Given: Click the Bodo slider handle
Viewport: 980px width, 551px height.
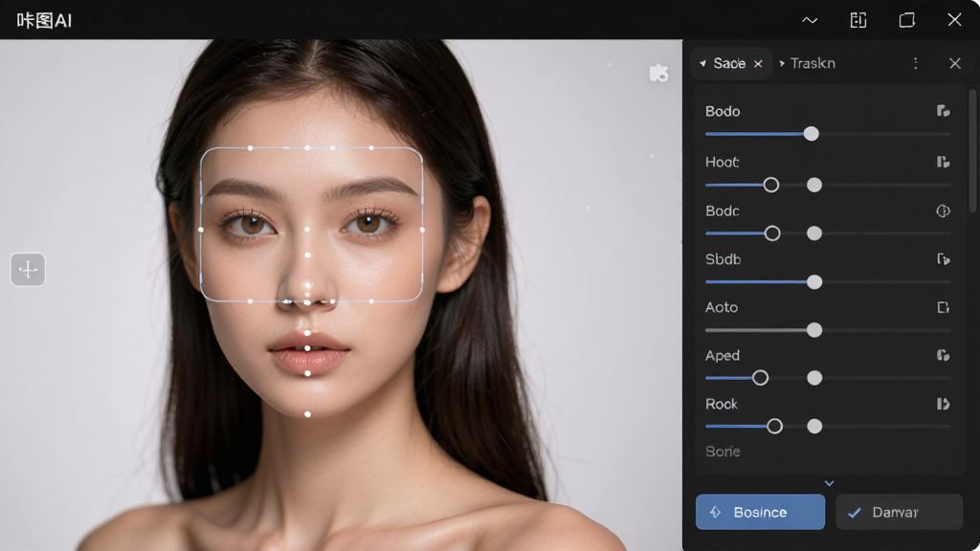Looking at the screenshot, I should coord(812,134).
